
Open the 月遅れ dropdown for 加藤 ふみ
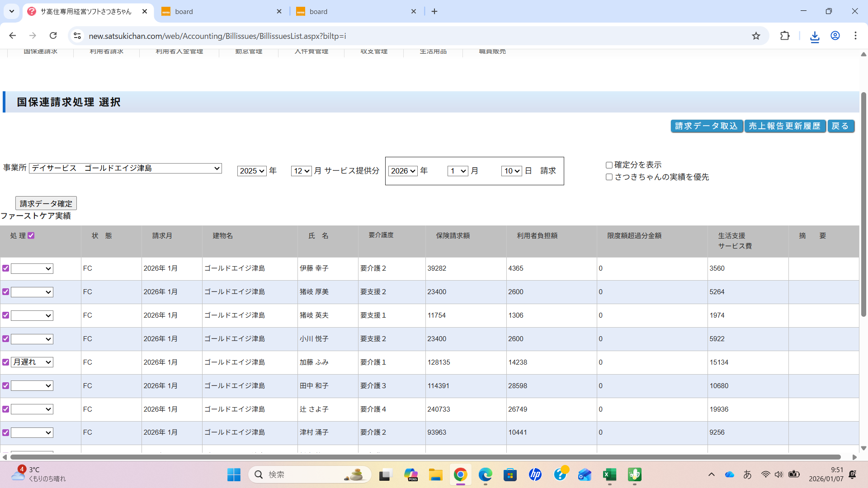[x=32, y=362]
